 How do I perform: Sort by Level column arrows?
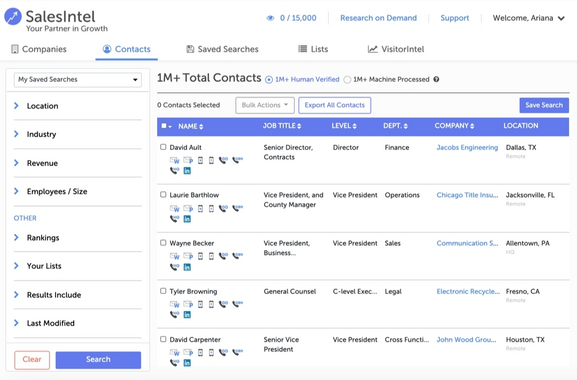tap(355, 126)
